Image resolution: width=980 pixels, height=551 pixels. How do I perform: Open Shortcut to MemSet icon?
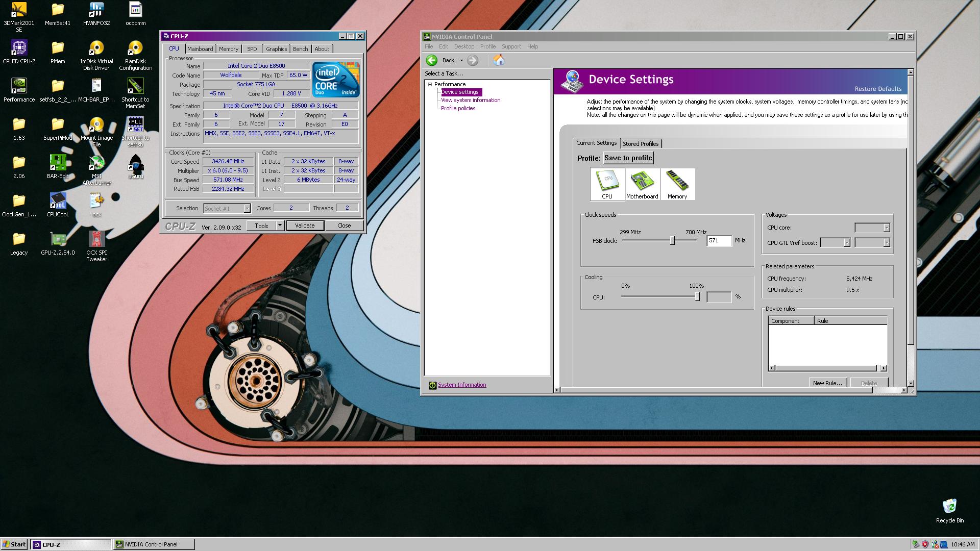pyautogui.click(x=135, y=93)
